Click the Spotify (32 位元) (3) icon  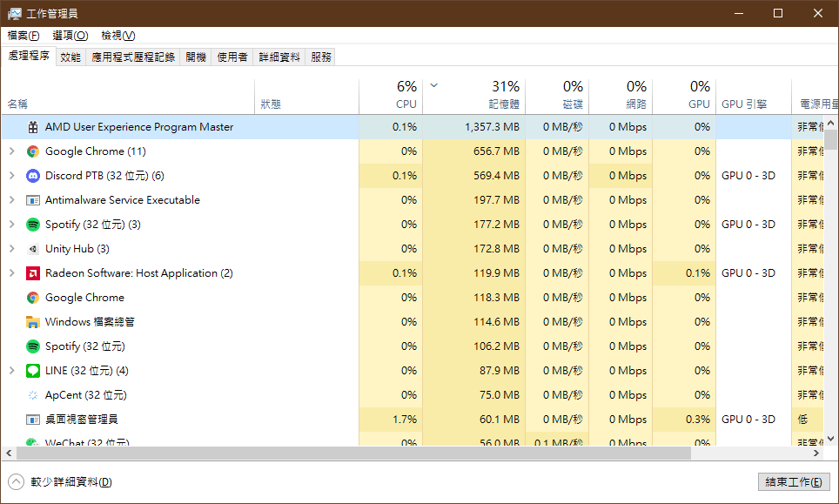(x=33, y=225)
